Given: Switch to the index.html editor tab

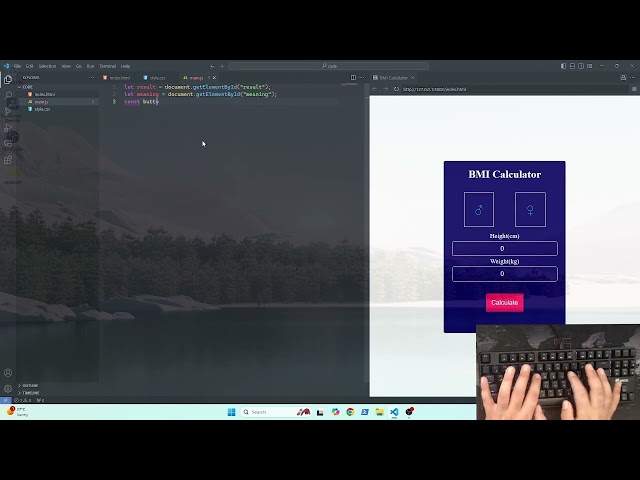Looking at the screenshot, I should pos(119,78).
